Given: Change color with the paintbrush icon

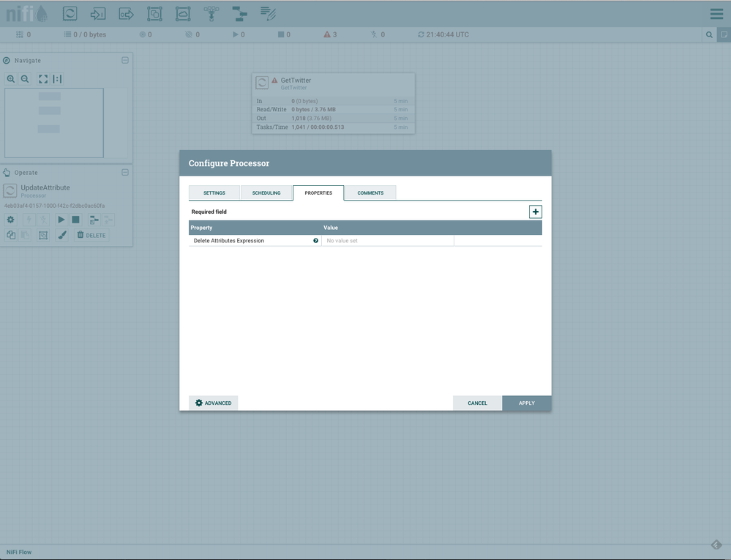Looking at the screenshot, I should (62, 236).
